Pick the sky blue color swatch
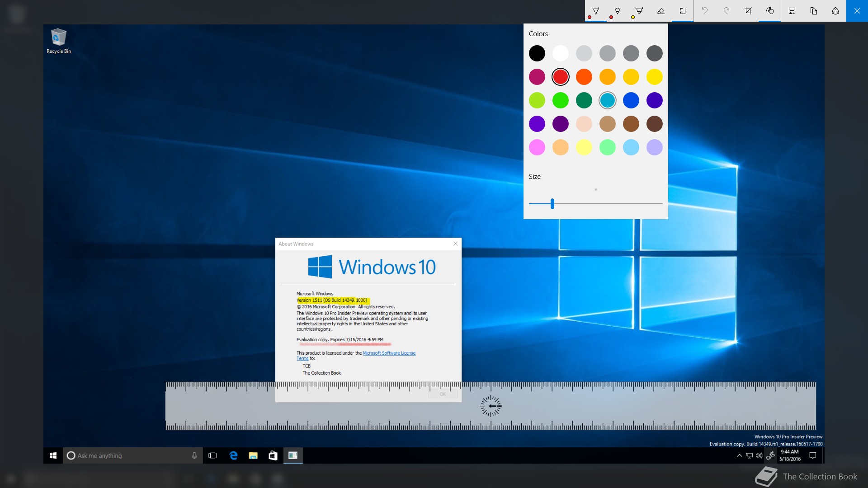 (631, 147)
